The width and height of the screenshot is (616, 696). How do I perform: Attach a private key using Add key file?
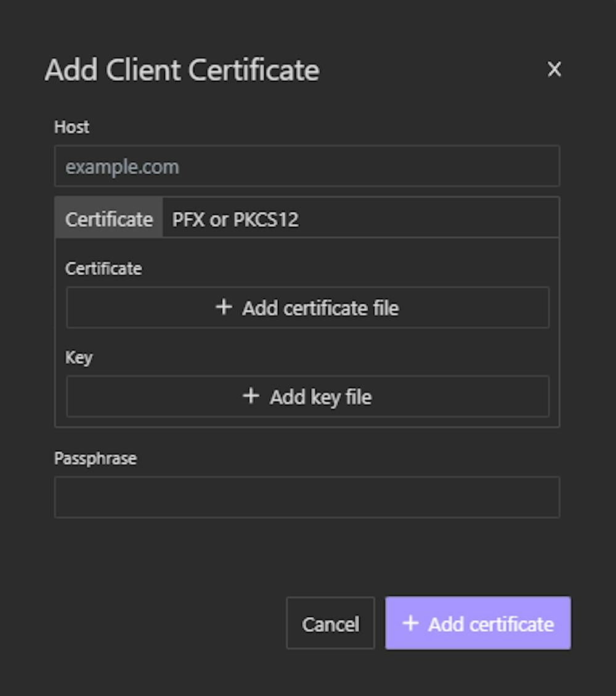[x=307, y=396]
